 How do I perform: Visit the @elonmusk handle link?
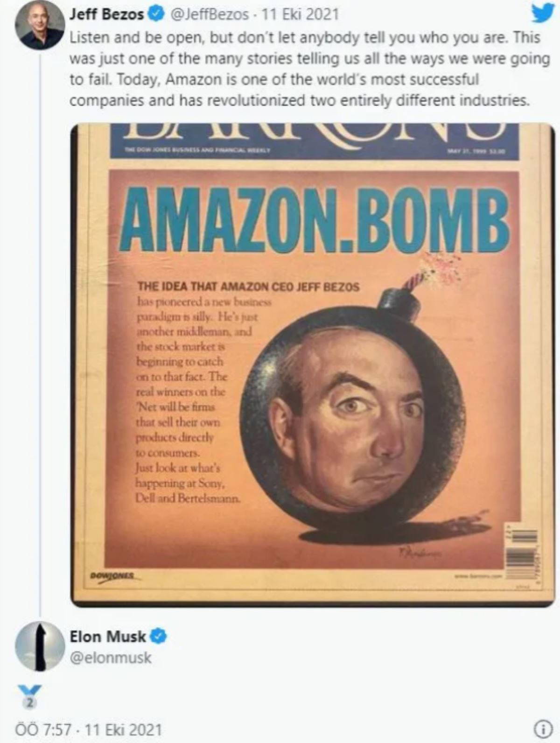110,658
